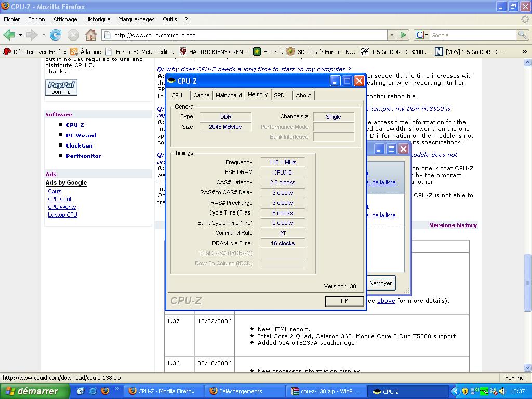Click the green Go arrow button

pos(403,35)
